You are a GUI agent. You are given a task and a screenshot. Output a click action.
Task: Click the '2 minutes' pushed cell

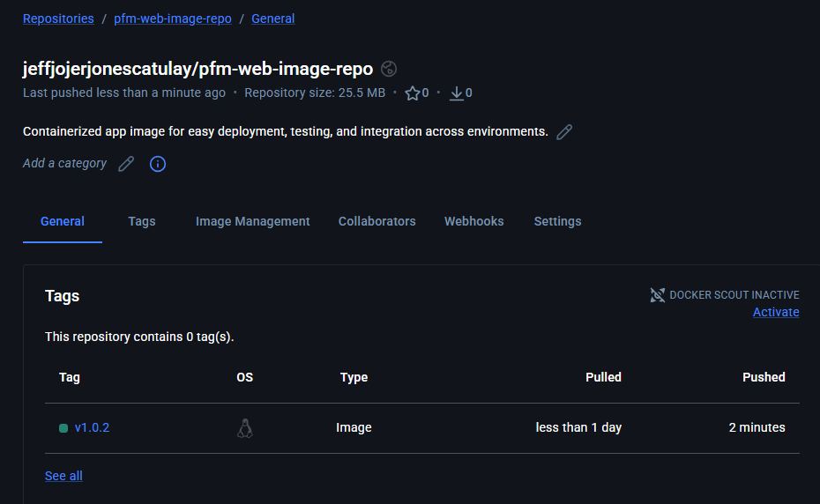tap(757, 427)
